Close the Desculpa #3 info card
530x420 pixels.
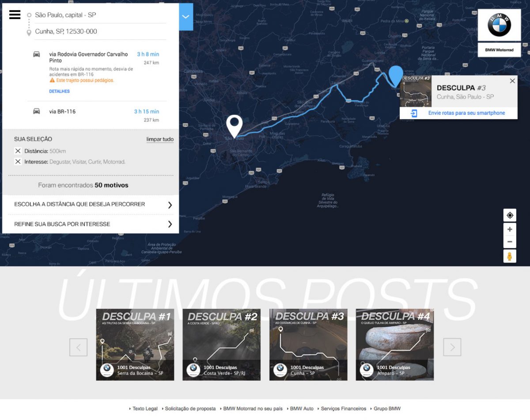point(512,81)
